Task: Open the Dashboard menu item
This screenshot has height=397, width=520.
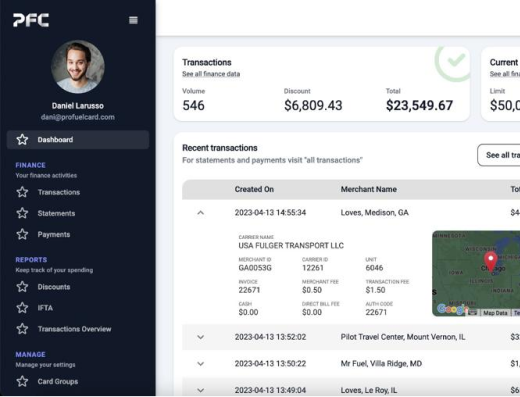Action: pyautogui.click(x=78, y=140)
